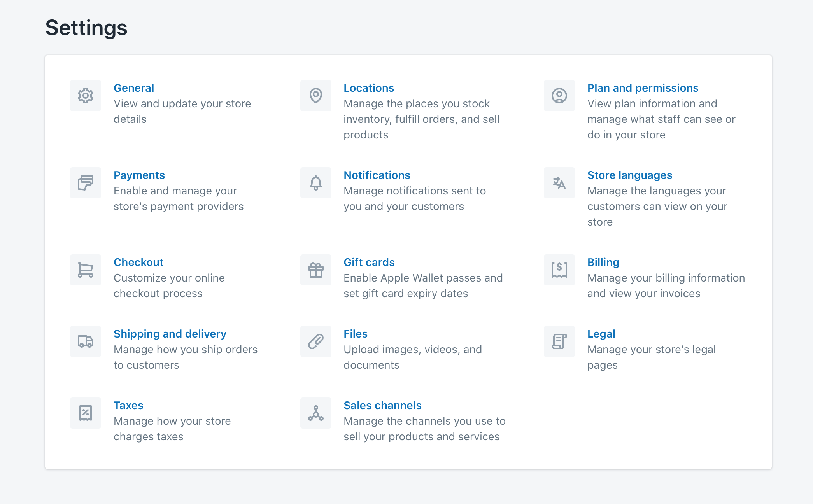Open the General settings link

point(134,88)
